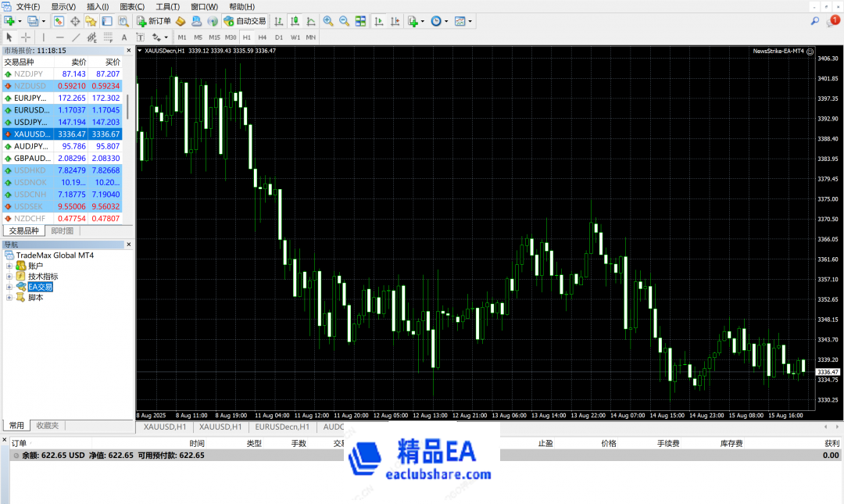This screenshot has height=504, width=844.
Task: Expand the indicators dropdown arrow
Action: [x=423, y=22]
